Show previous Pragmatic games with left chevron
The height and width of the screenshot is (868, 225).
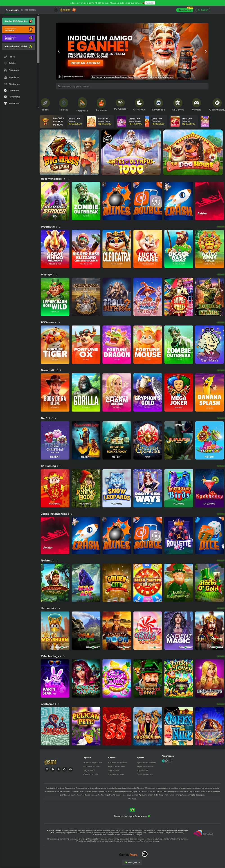(x=56, y=227)
